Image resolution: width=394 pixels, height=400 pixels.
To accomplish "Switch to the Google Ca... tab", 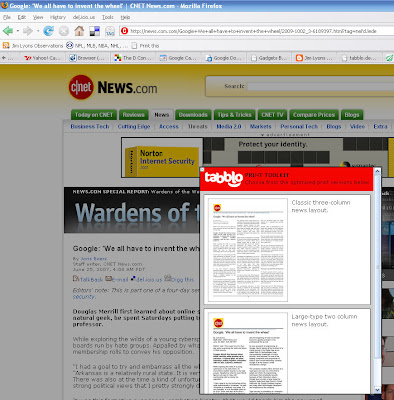I will coord(178,58).
